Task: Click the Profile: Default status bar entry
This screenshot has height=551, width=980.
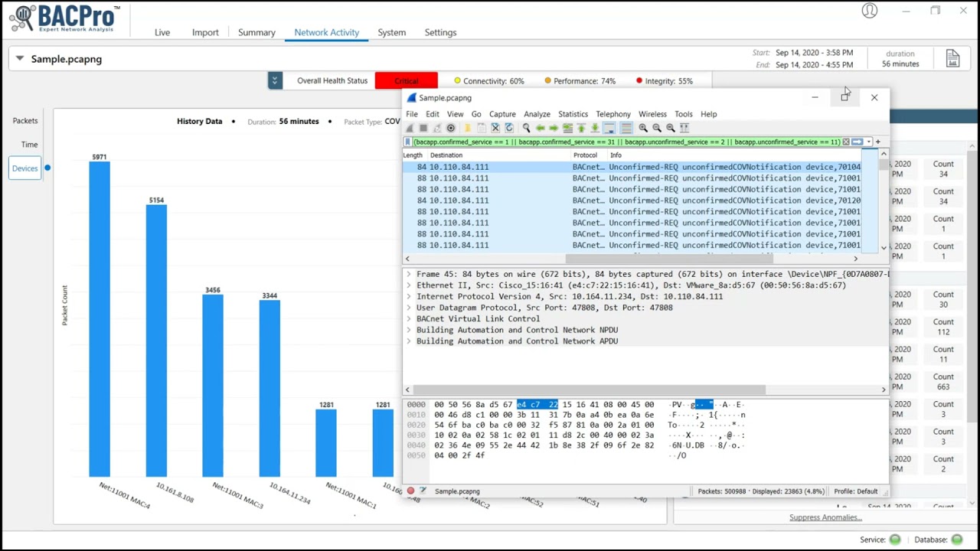Action: [856, 491]
